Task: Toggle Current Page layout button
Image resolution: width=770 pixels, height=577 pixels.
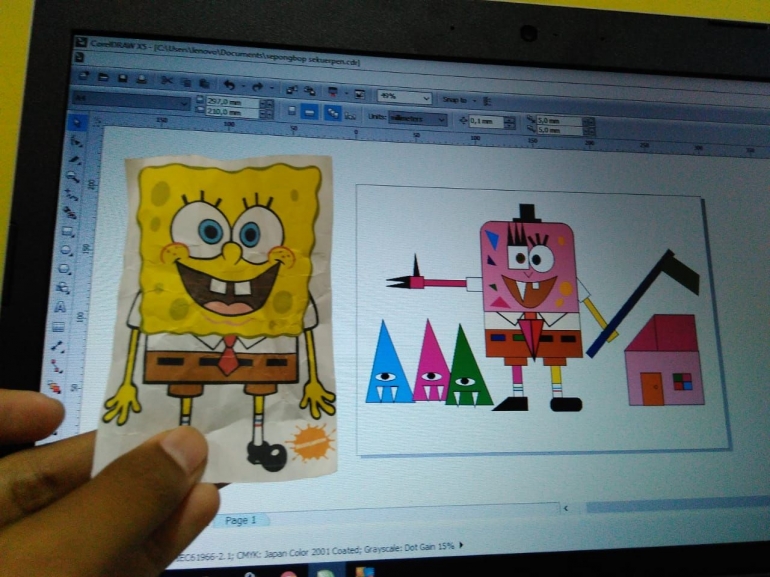Action: pyautogui.click(x=350, y=116)
